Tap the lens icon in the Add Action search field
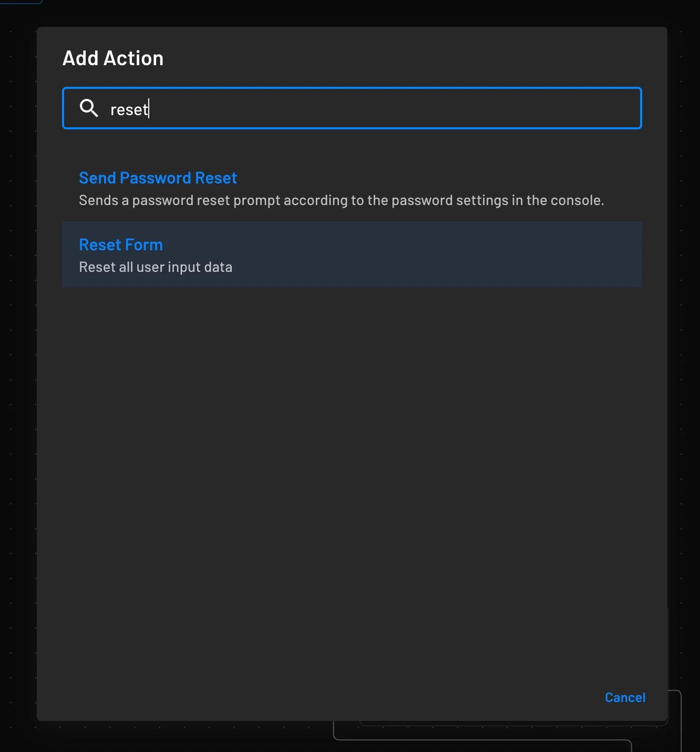Viewport: 700px width, 752px height. pyautogui.click(x=88, y=108)
